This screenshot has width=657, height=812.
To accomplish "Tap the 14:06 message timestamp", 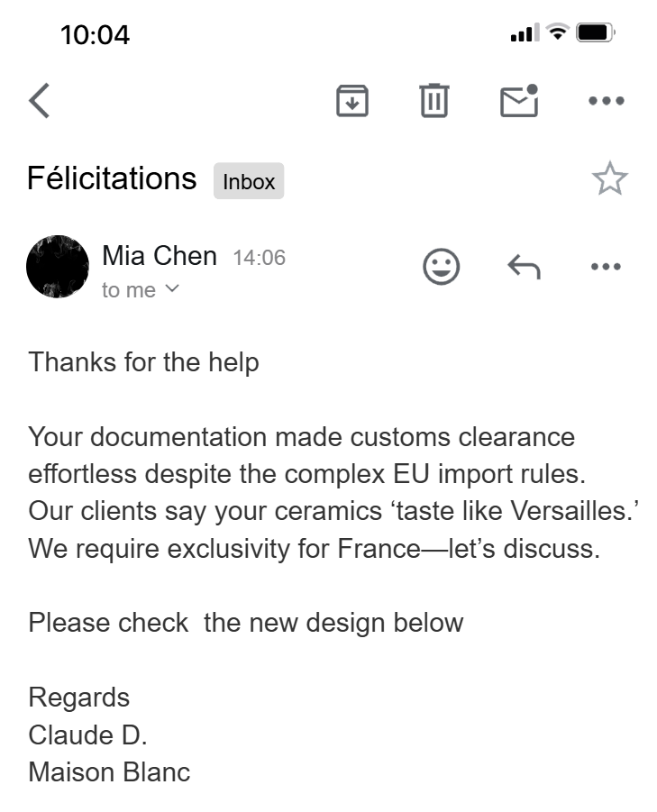I will point(259,258).
